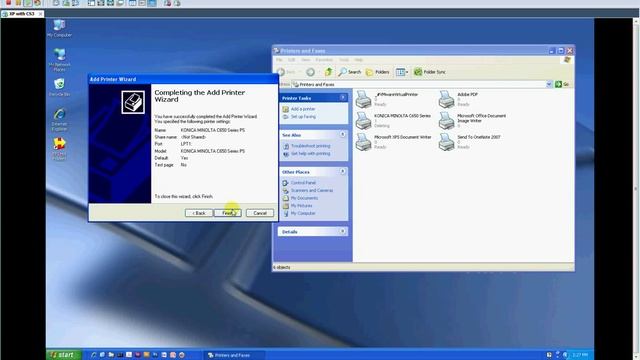This screenshot has width=640, height=360.
Task: Open the My Network Places desktop icon
Action: 60,60
